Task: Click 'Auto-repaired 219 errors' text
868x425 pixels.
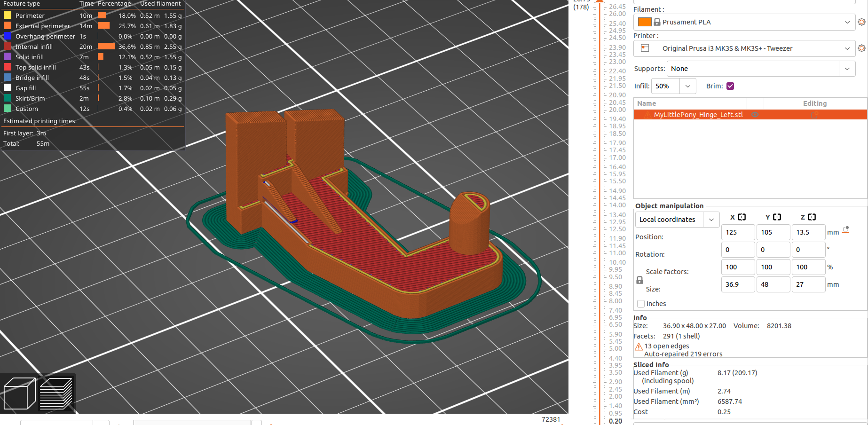Action: coord(683,354)
